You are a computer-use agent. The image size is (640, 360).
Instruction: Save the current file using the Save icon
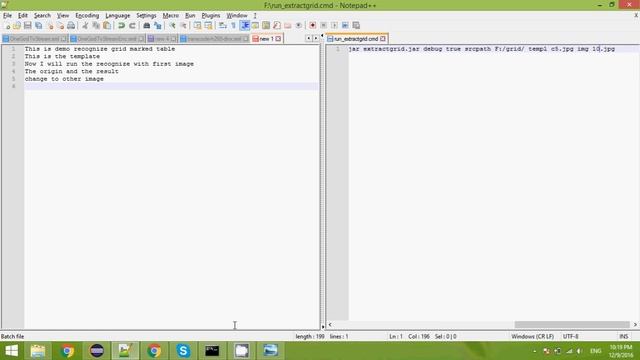[x=28, y=26]
